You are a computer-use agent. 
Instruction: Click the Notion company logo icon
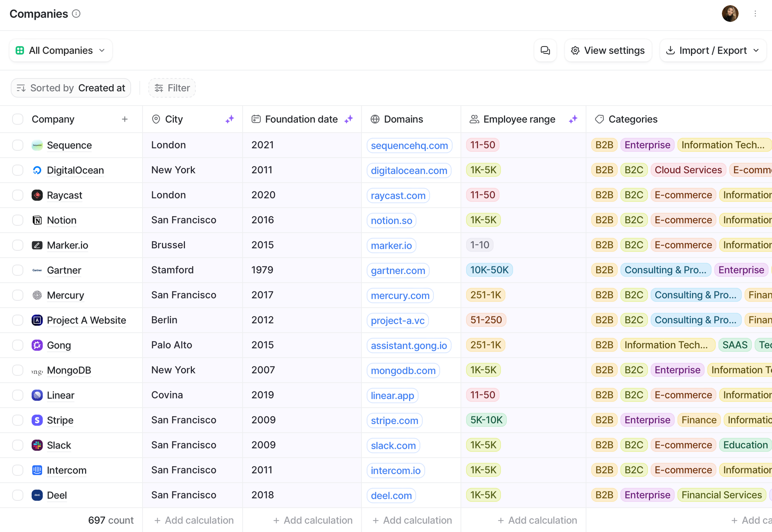tap(37, 220)
